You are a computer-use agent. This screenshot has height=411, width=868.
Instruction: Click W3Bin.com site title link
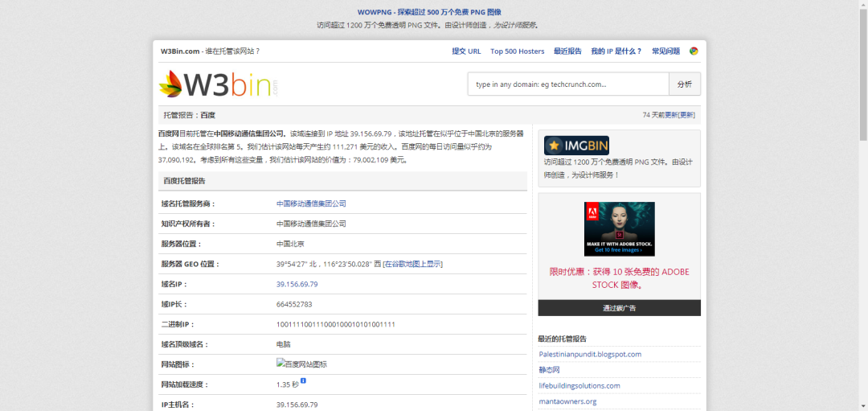[x=180, y=51]
